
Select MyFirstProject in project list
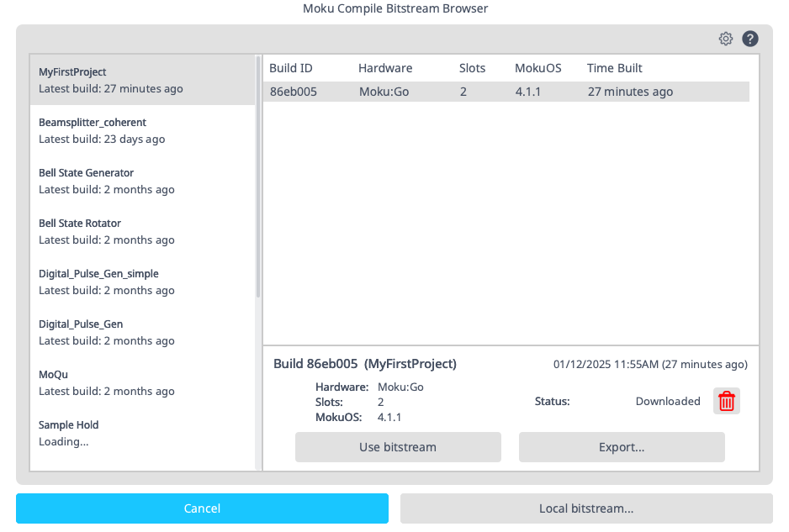(x=141, y=80)
